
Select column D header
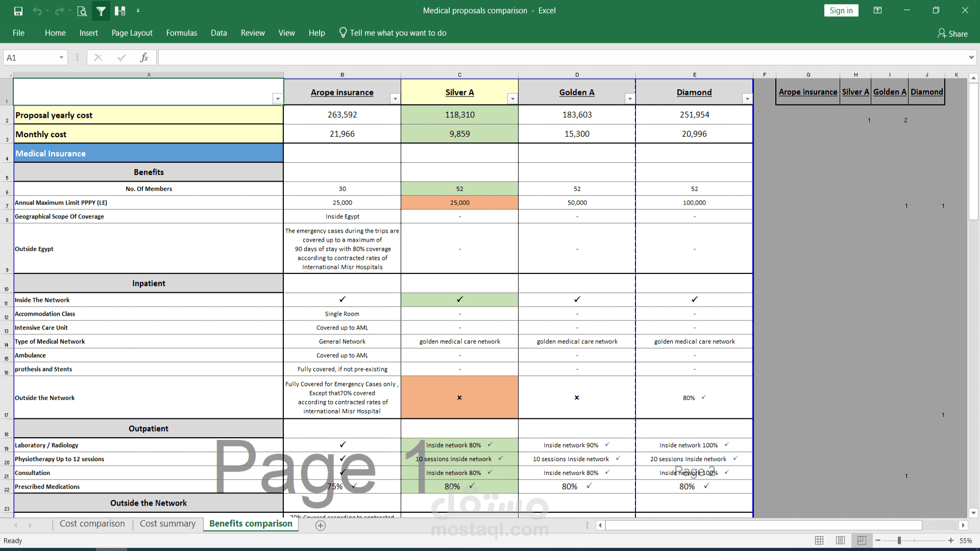point(577,74)
